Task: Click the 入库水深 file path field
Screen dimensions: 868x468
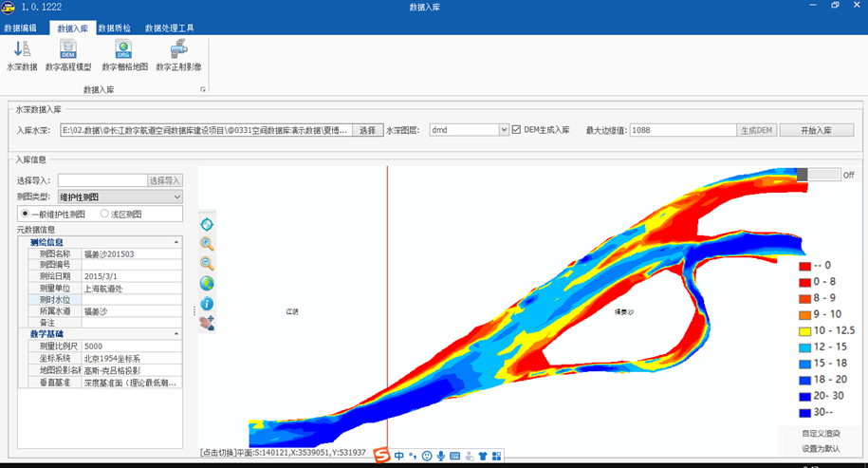Action: pyautogui.click(x=206, y=130)
